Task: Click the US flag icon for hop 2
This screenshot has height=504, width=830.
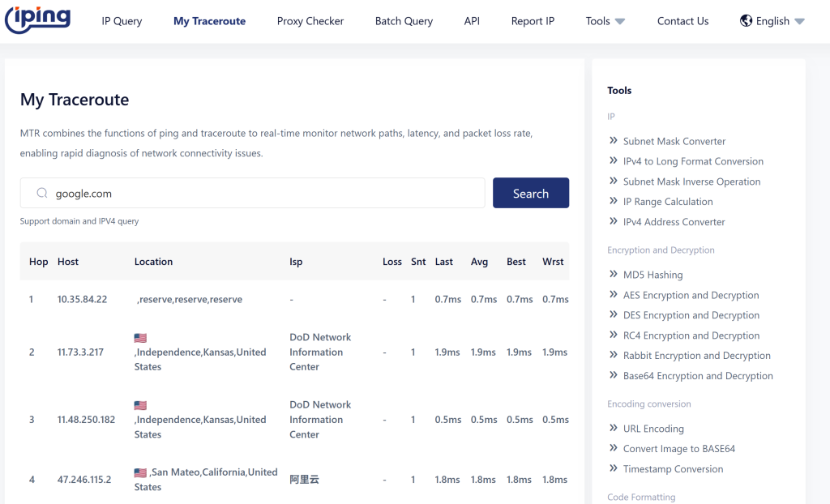Action: (140, 338)
